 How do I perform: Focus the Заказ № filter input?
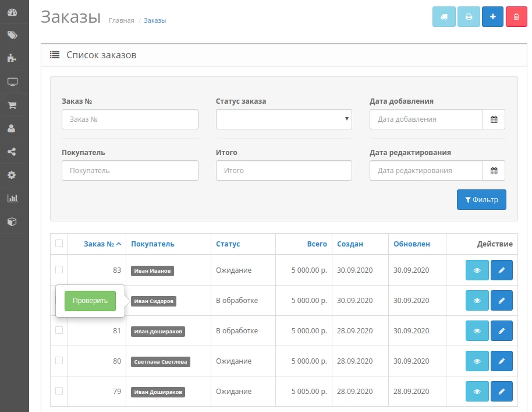[130, 119]
